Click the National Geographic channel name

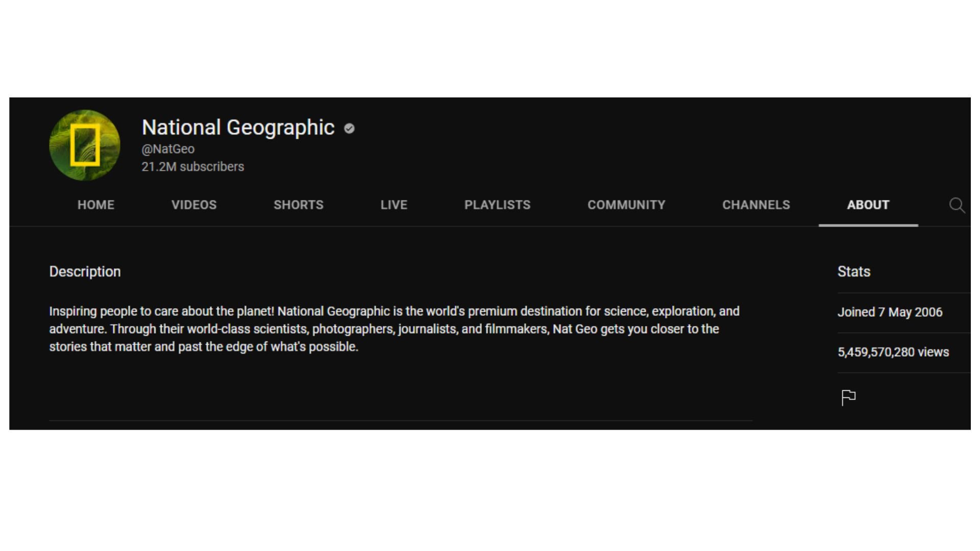coord(238,128)
